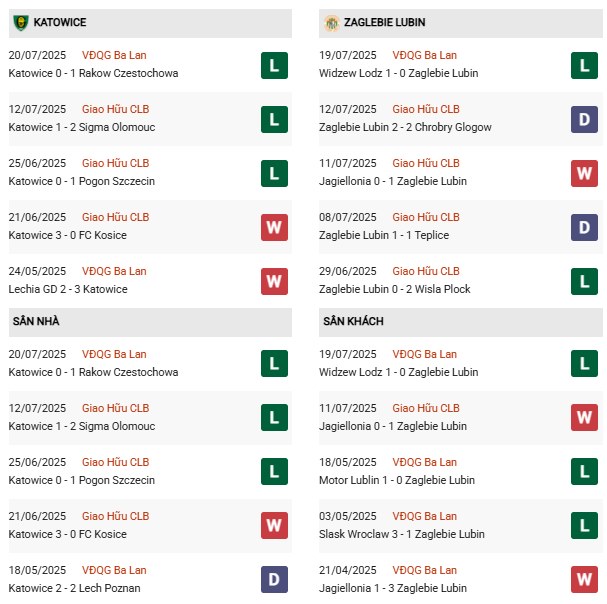Click the D badge for Katowice vs Lech Poznan
This screenshot has height=604, width=607.
(x=274, y=580)
